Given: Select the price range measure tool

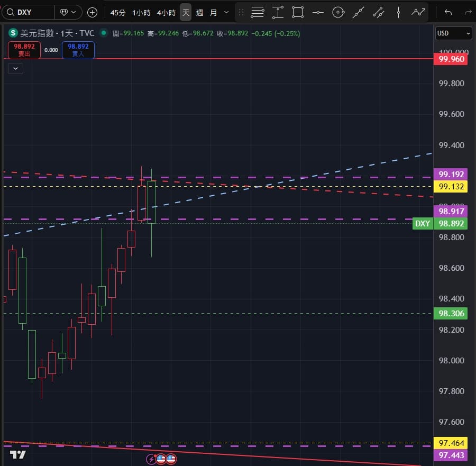Looking at the screenshot, I should (x=278, y=13).
